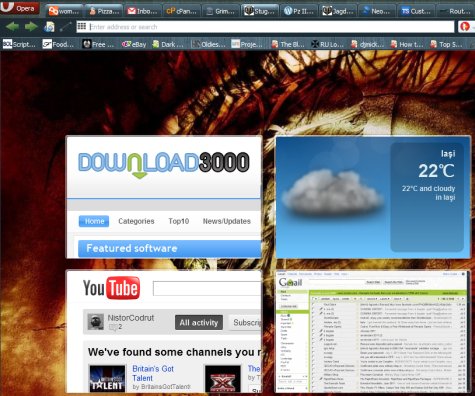Image resolution: width=475 pixels, height=396 pixels.
Task: Open the YouTube Speed Dial thumbnail
Action: [164, 331]
